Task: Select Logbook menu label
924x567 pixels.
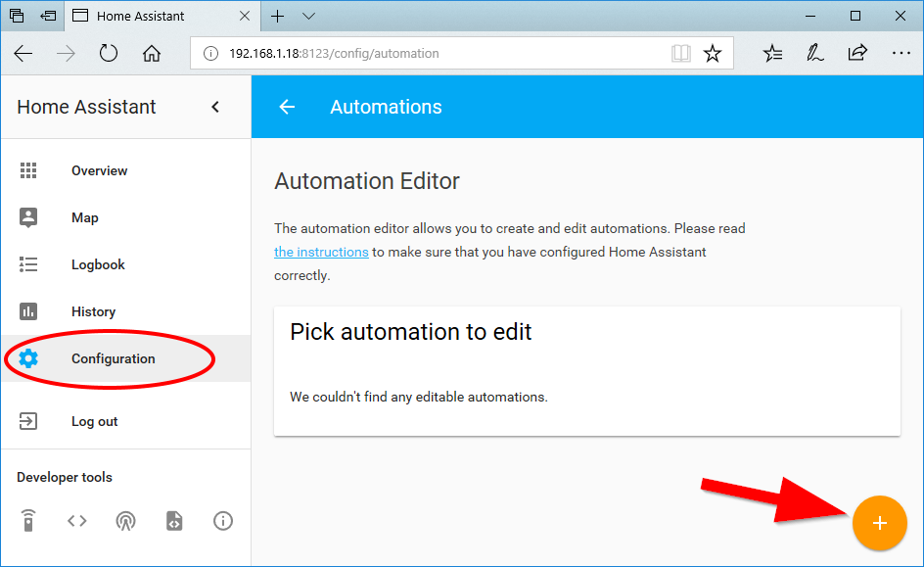Action: pyautogui.click(x=99, y=264)
